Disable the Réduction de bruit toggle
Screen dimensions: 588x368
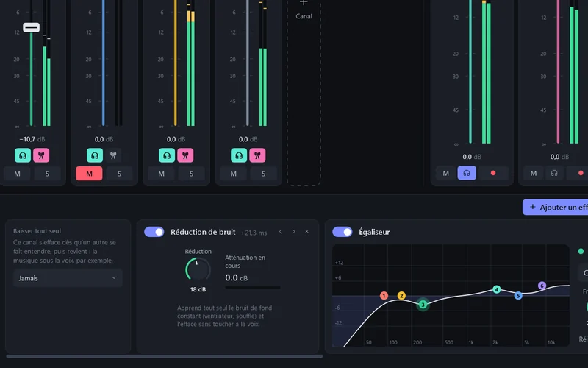[x=154, y=232]
